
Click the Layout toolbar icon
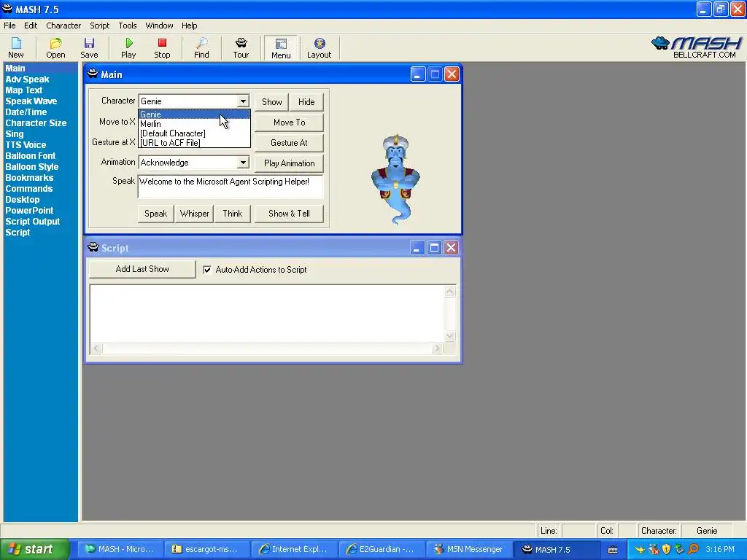click(x=320, y=47)
